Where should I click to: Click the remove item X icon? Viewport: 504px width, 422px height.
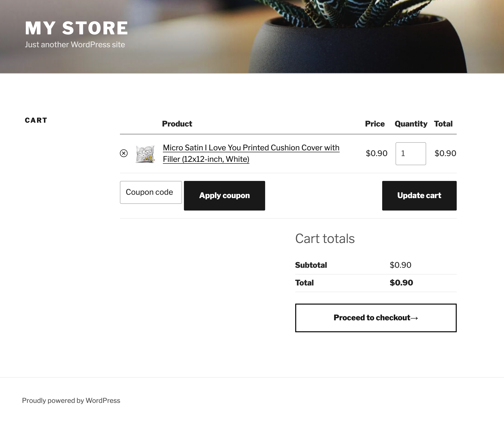coord(124,153)
